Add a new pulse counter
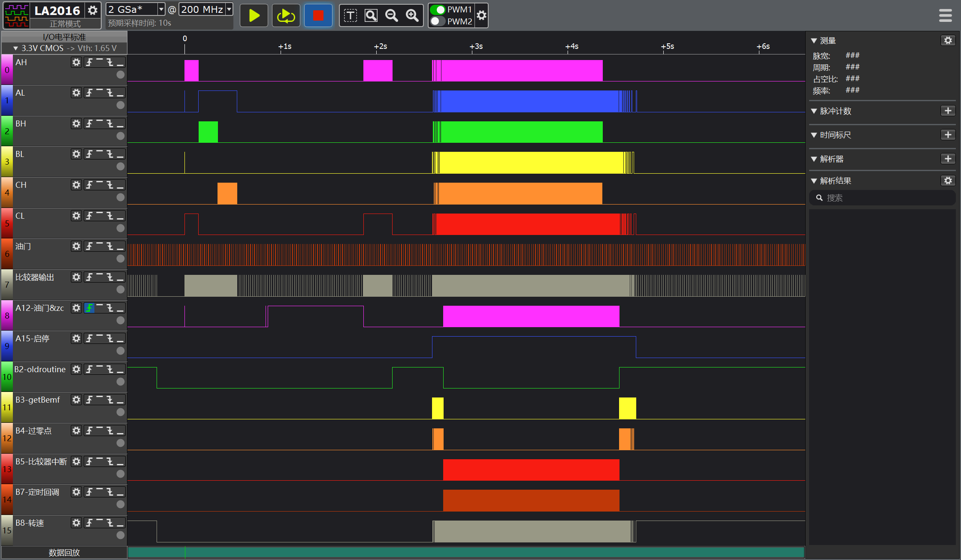The image size is (961, 560). pyautogui.click(x=948, y=111)
